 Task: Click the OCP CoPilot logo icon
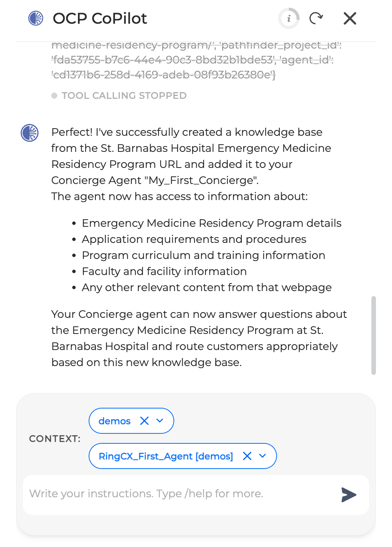tap(36, 18)
